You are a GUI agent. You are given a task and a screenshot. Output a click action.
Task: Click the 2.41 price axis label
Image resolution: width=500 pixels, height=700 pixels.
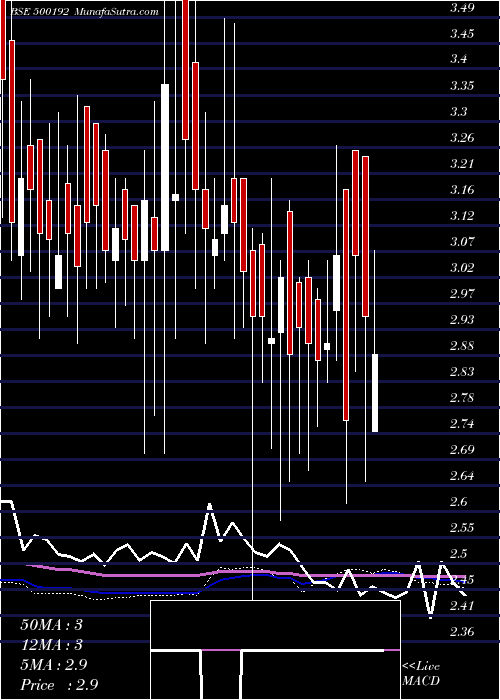click(462, 606)
